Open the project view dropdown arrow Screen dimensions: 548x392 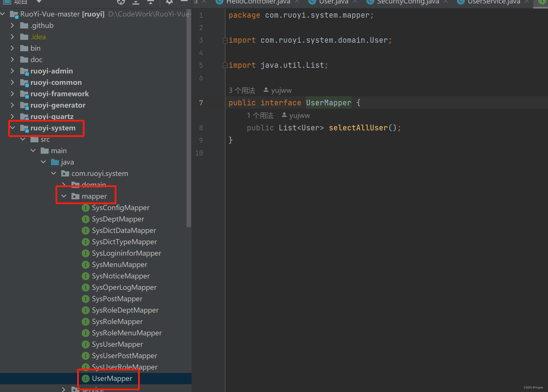pos(39,2)
